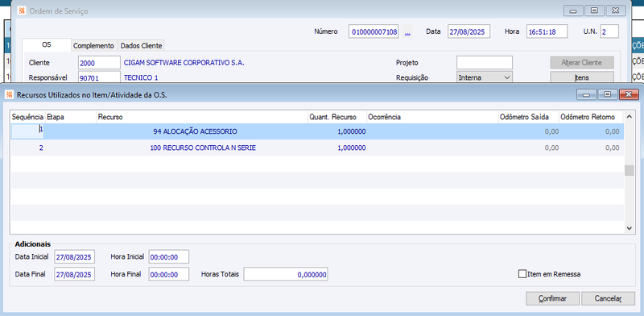Click the Sequência column header
This screenshot has width=644, height=316.
click(x=27, y=117)
